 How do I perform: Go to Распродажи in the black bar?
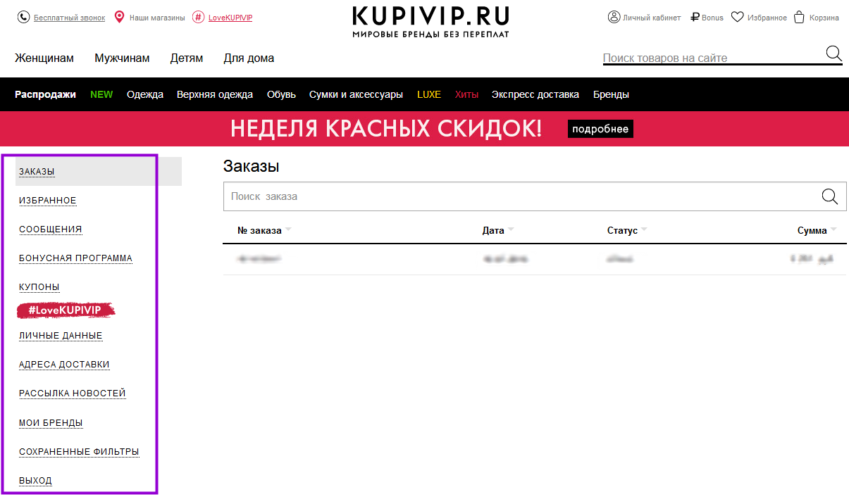[x=45, y=94]
